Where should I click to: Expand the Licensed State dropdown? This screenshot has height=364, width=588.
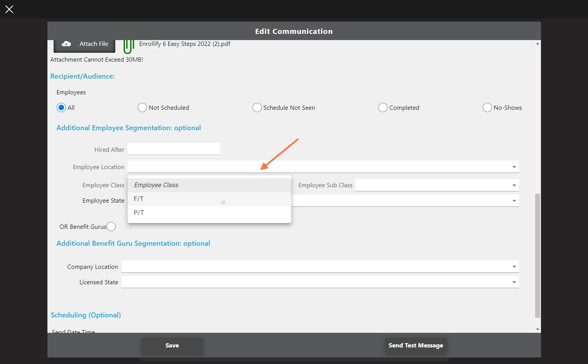pos(320,282)
